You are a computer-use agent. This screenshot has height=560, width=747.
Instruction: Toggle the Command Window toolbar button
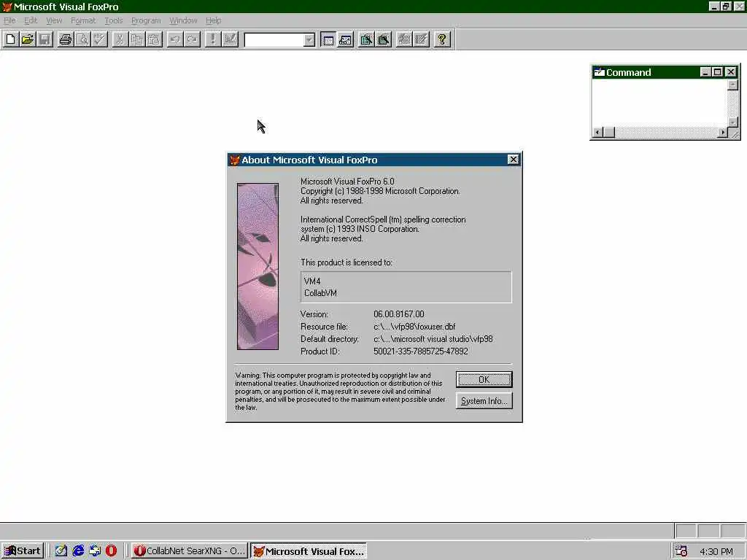pyautogui.click(x=328, y=39)
